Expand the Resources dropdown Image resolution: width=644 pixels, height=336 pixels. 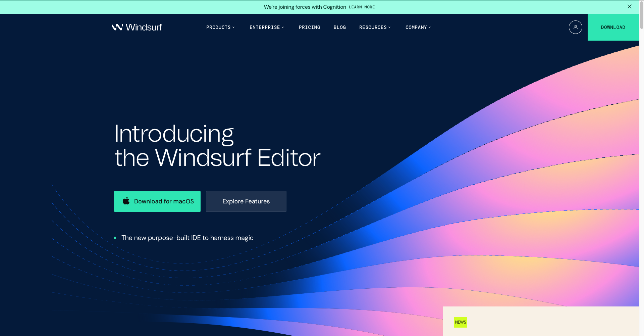[375, 27]
